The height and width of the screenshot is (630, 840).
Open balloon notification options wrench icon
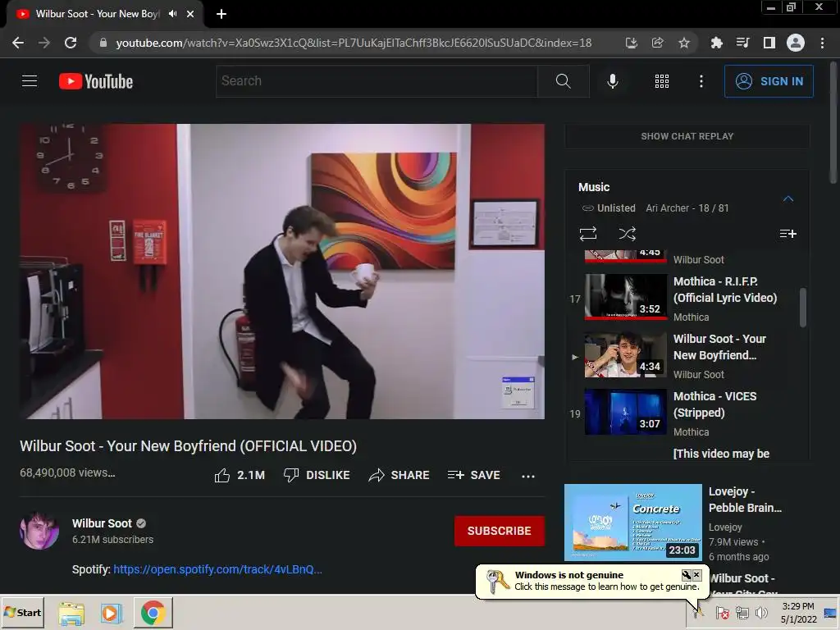click(687, 575)
